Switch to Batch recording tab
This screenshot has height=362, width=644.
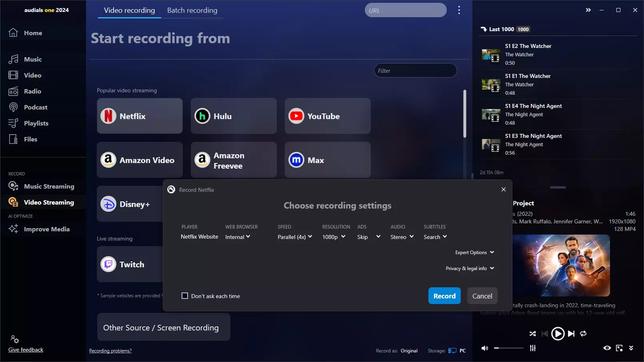(x=192, y=10)
